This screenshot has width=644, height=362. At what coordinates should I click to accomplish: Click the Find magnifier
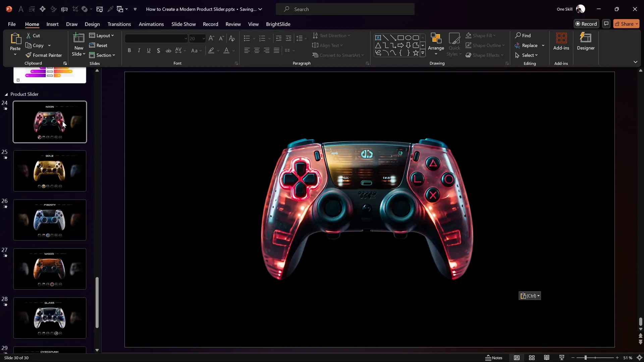tap(523, 36)
